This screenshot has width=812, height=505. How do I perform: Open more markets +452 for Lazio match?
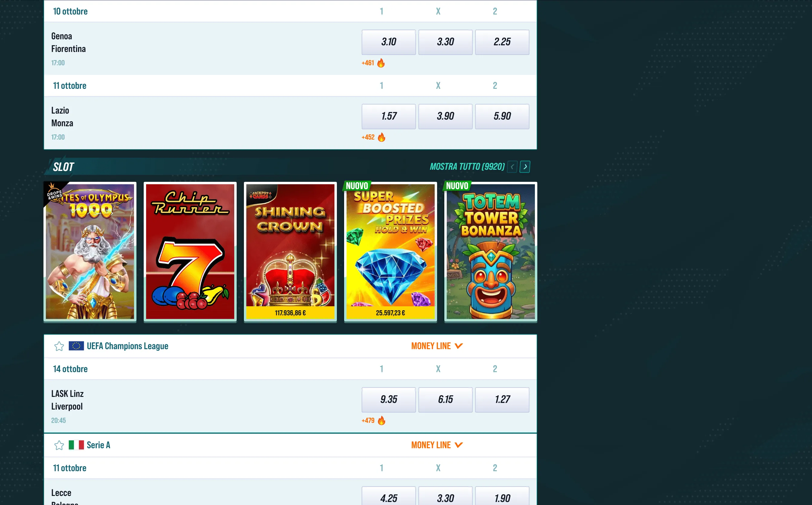tap(368, 137)
